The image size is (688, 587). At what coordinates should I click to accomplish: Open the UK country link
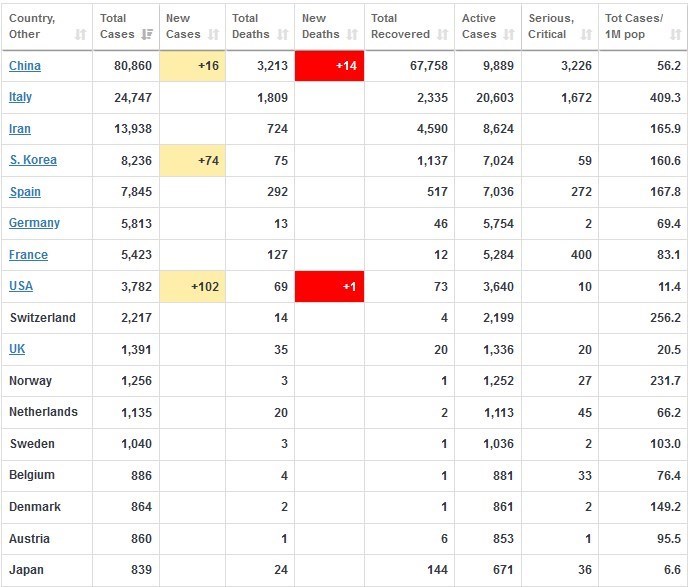17,349
